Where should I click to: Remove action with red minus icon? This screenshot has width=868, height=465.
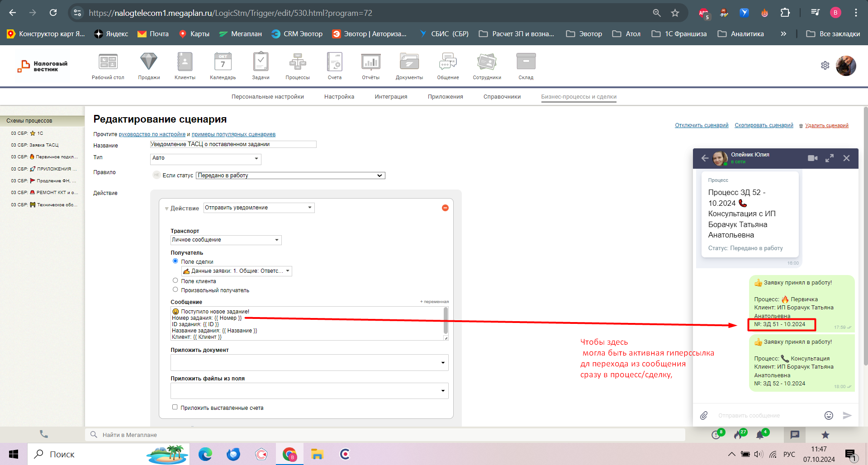tap(445, 208)
